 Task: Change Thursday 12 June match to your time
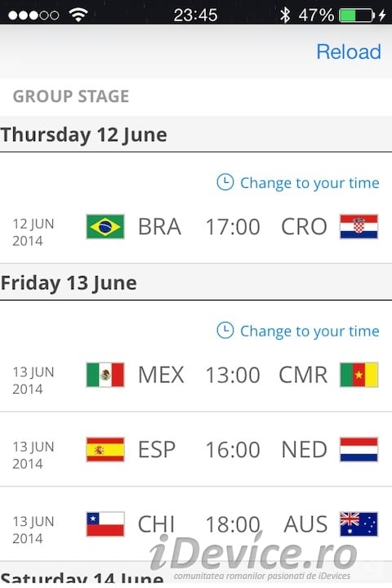[298, 183]
